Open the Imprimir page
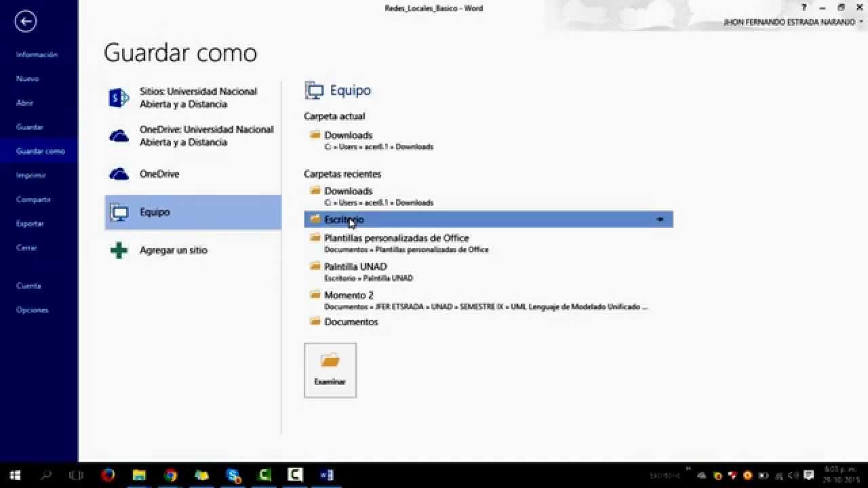 (x=31, y=176)
